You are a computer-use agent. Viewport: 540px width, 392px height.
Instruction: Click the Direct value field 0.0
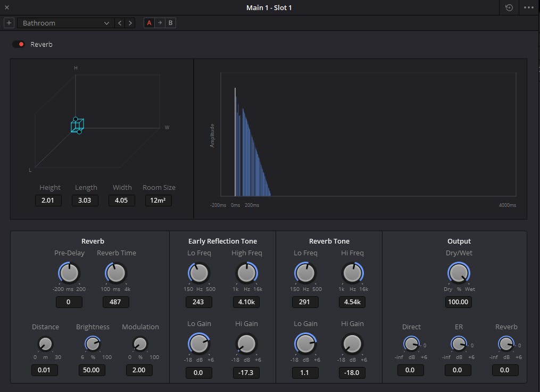(411, 370)
